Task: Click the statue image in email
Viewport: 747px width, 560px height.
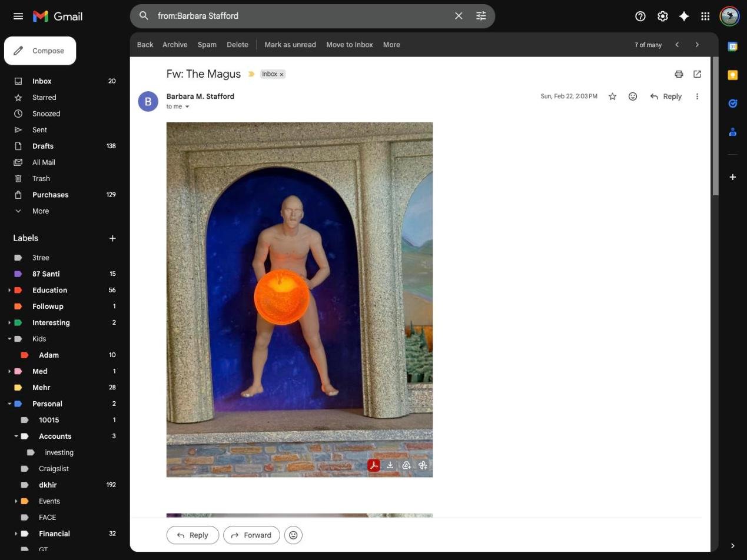Action: pyautogui.click(x=300, y=299)
